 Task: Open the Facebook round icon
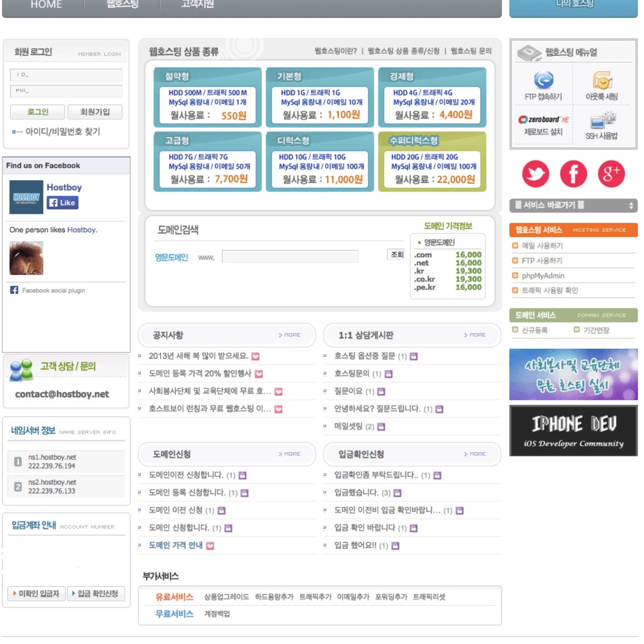click(x=573, y=174)
